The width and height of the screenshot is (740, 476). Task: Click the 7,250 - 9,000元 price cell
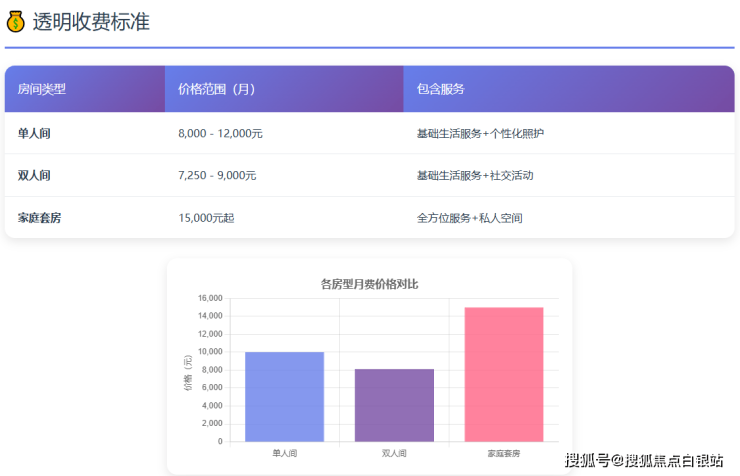tap(217, 175)
